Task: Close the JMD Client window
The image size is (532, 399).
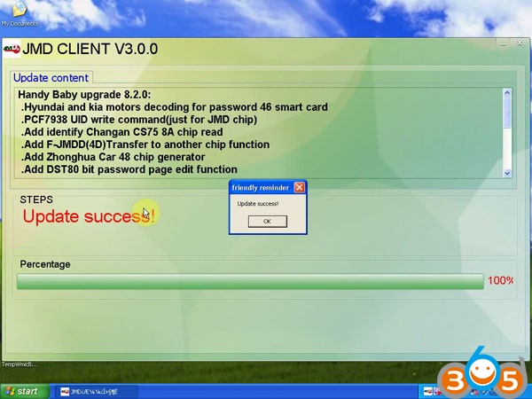Action: 520,43
